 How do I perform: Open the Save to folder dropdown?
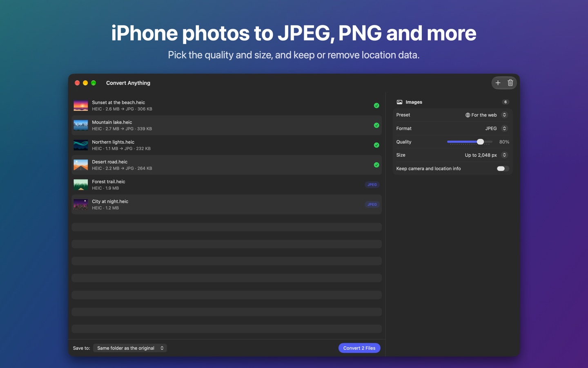point(130,348)
